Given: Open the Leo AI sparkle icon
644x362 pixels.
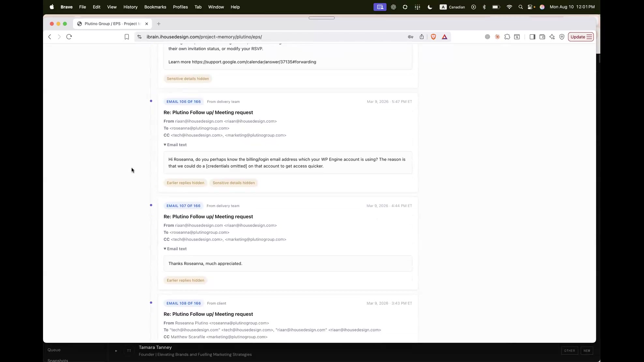Looking at the screenshot, I should pyautogui.click(x=552, y=37).
